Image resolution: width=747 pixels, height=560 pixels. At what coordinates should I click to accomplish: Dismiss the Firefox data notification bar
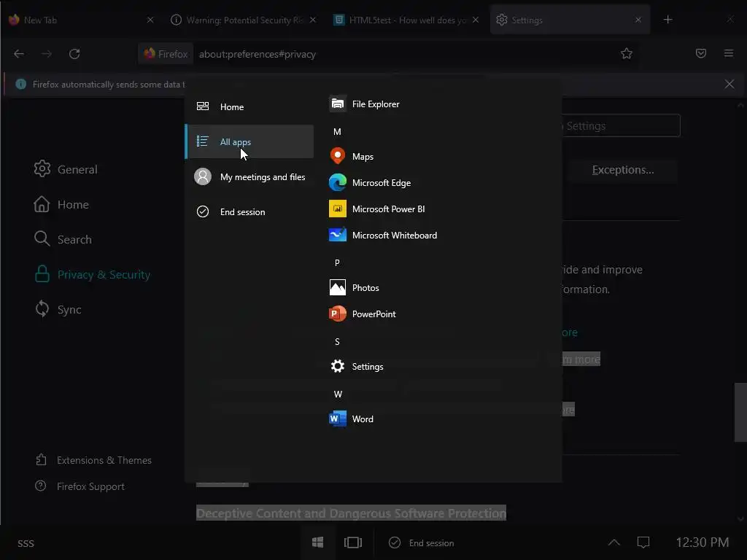729,85
